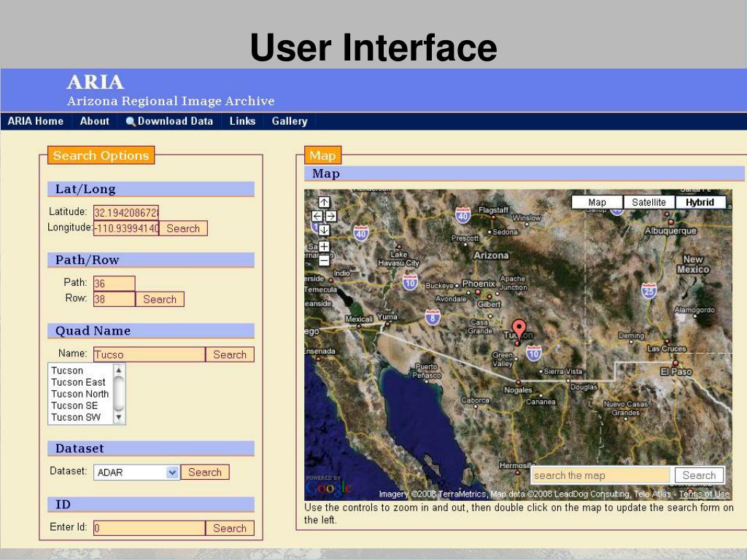The height and width of the screenshot is (560, 747).
Task: Open the Dataset dropdown showing ADAR
Action: pos(136,472)
